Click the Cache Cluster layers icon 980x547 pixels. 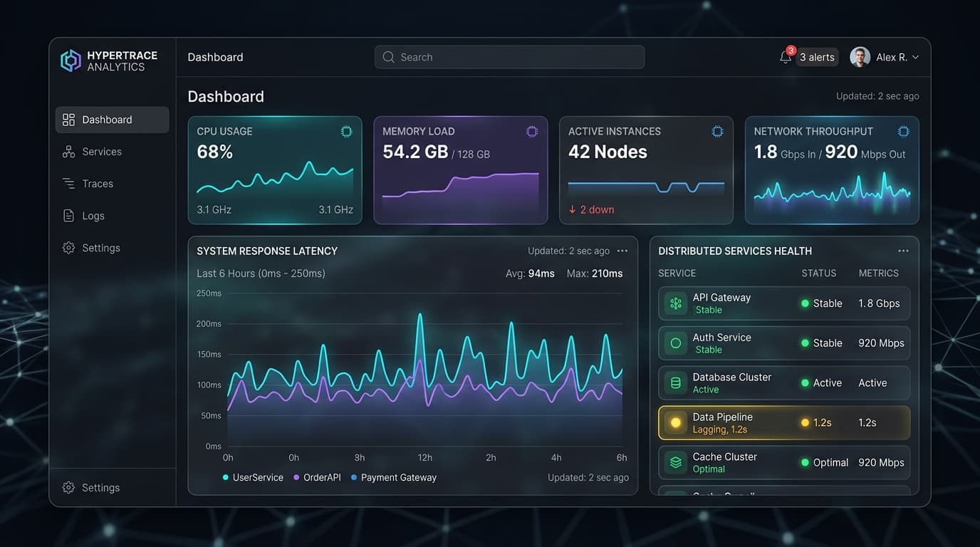coord(675,463)
